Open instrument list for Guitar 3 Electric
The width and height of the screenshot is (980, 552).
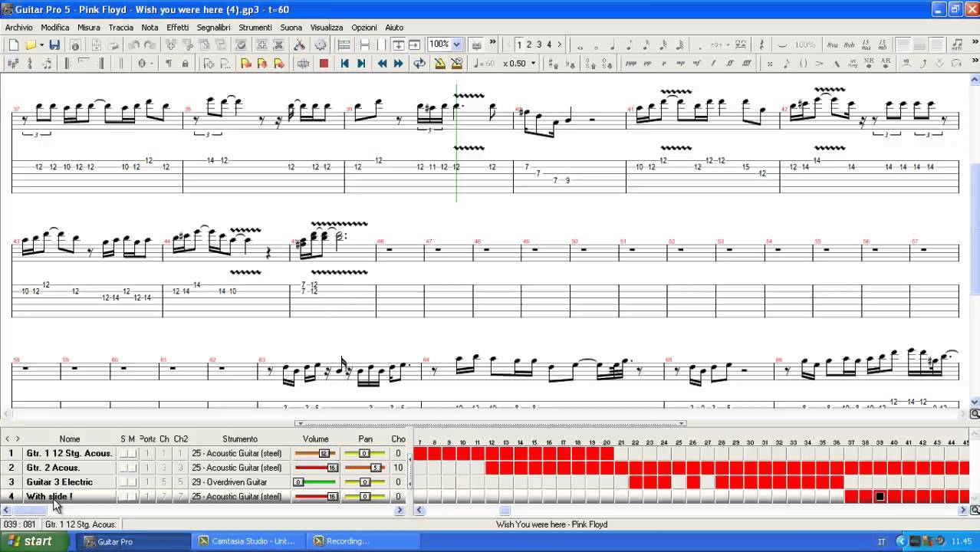(240, 482)
